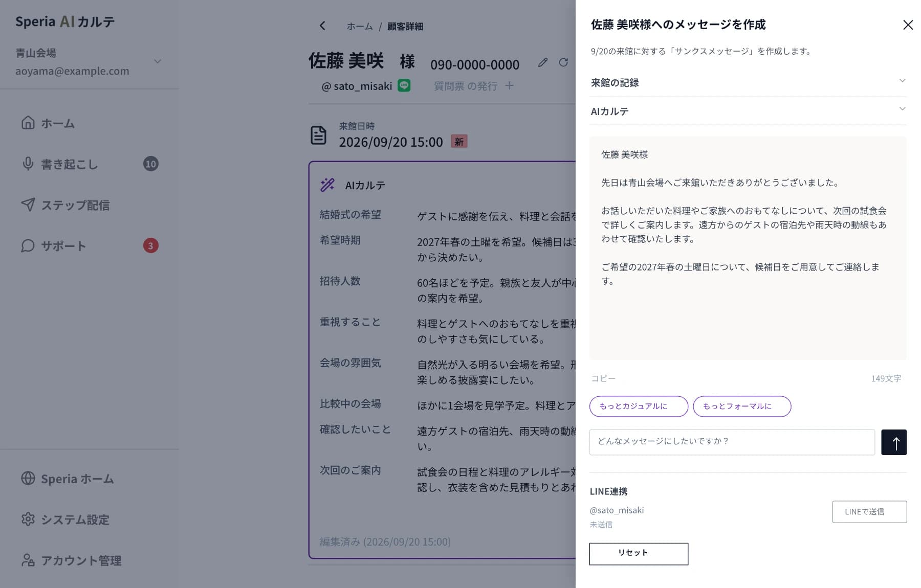Click the customer name 佐藤 美咲 heading

(346, 61)
